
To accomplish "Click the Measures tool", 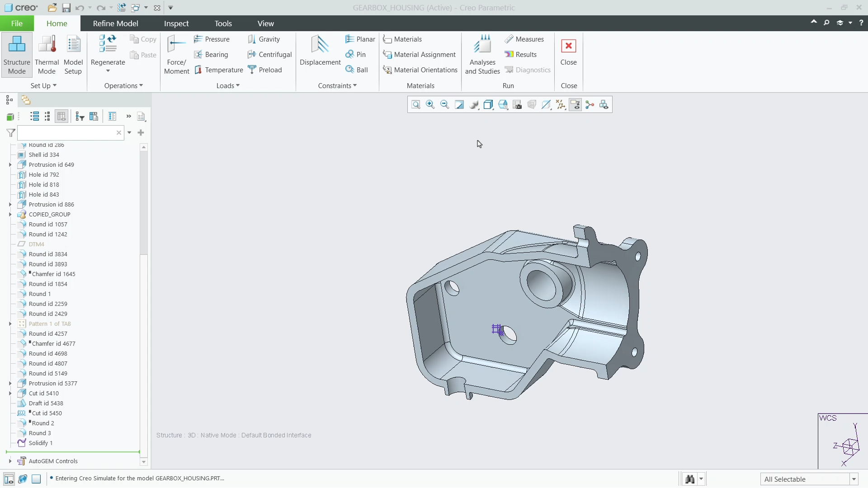I will (x=524, y=39).
